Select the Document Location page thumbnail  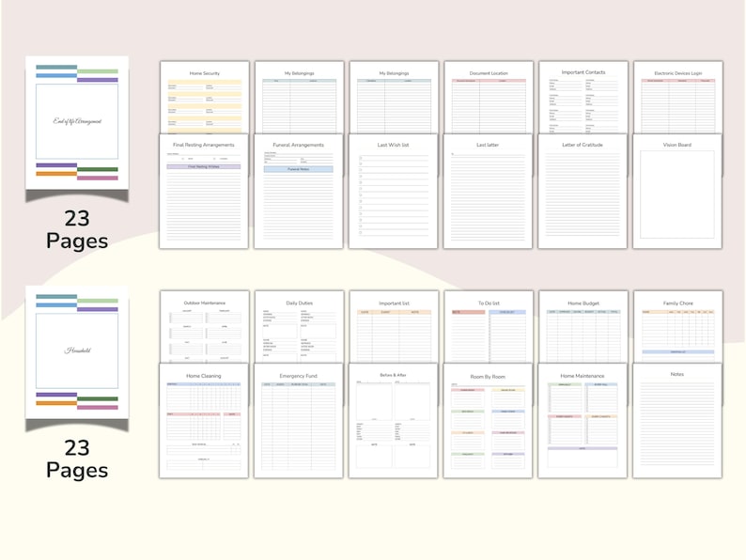pos(489,97)
